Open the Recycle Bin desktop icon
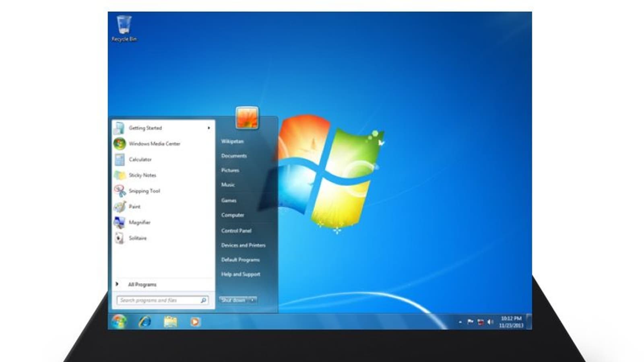Screen dimensions: 644x362 click(x=124, y=28)
